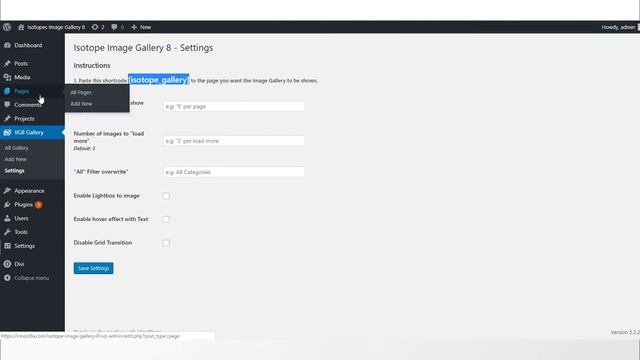Click the Media icon in sidebar
Viewport: 640px width, 360px height.
[x=7, y=77]
